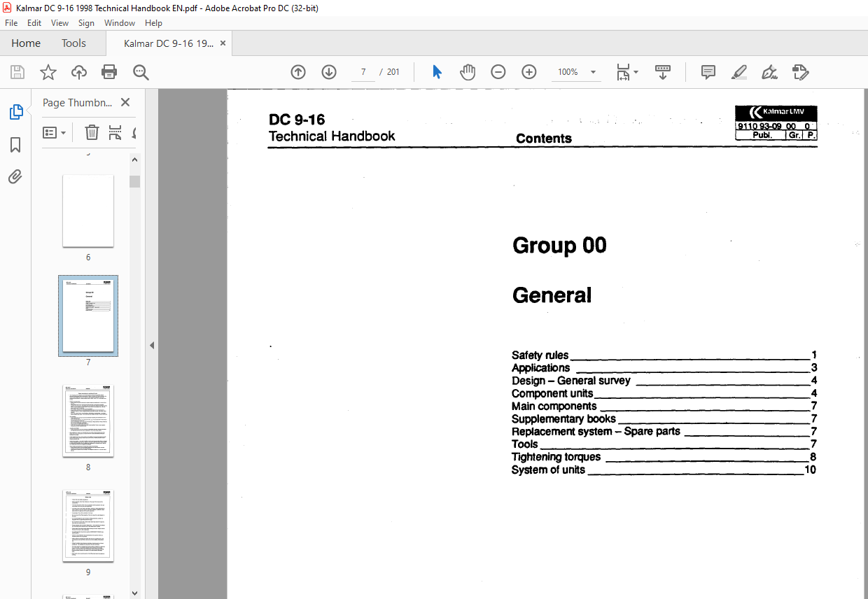Close the Page Thumbnails panel
The image size is (868, 599).
(125, 102)
